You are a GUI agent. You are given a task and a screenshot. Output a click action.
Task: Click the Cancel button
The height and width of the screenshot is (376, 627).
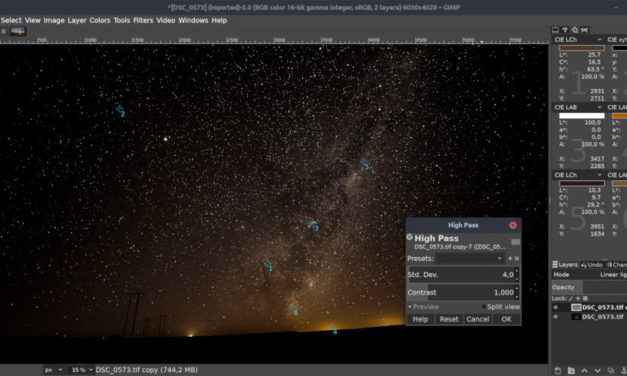(477, 319)
